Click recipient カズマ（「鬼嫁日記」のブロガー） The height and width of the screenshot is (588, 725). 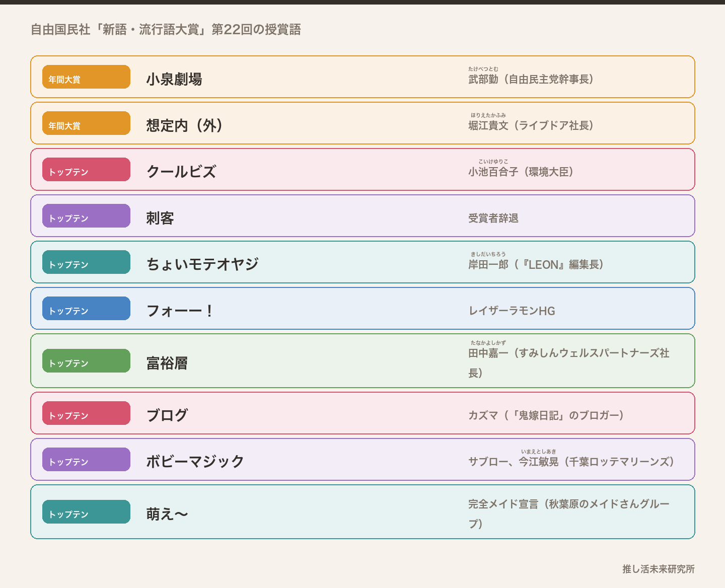546,415
